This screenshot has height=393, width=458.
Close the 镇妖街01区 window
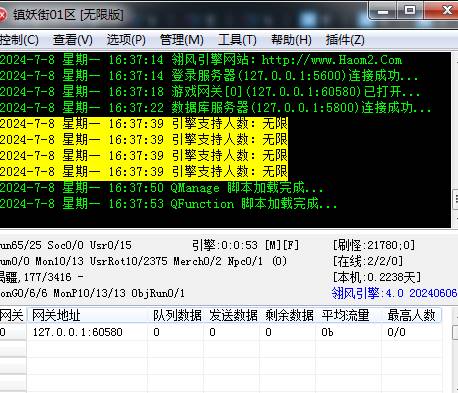pyautogui.click(x=442, y=11)
